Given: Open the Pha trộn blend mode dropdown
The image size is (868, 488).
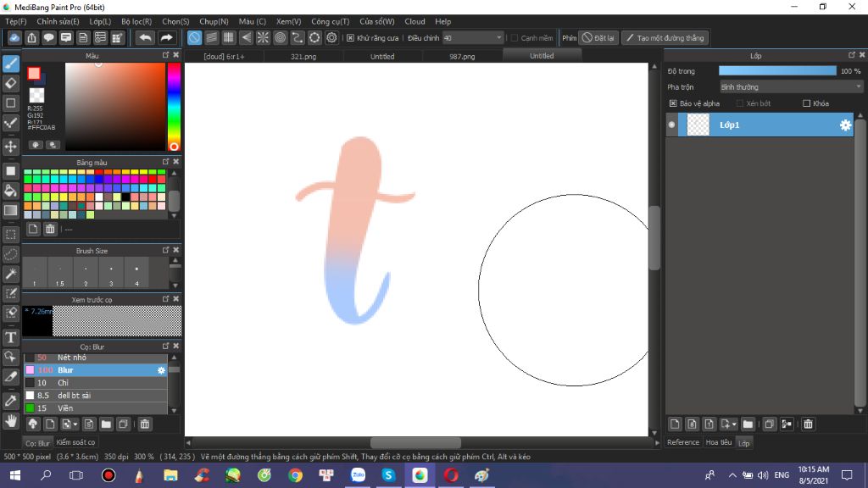Looking at the screenshot, I should [788, 86].
